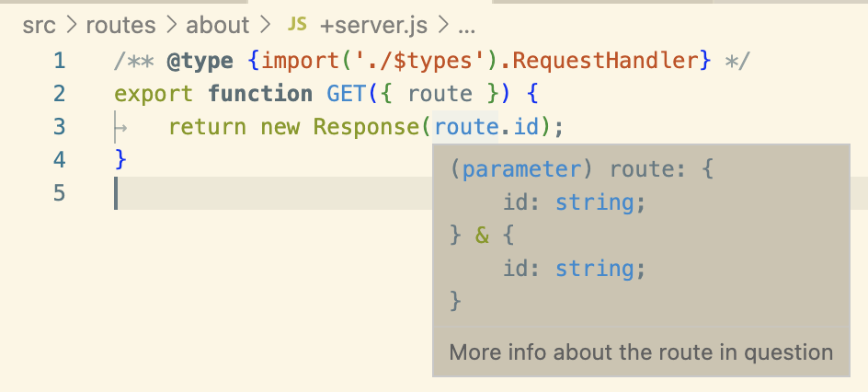868x392 pixels.
Task: Click the './$types' import string
Action: (419, 61)
